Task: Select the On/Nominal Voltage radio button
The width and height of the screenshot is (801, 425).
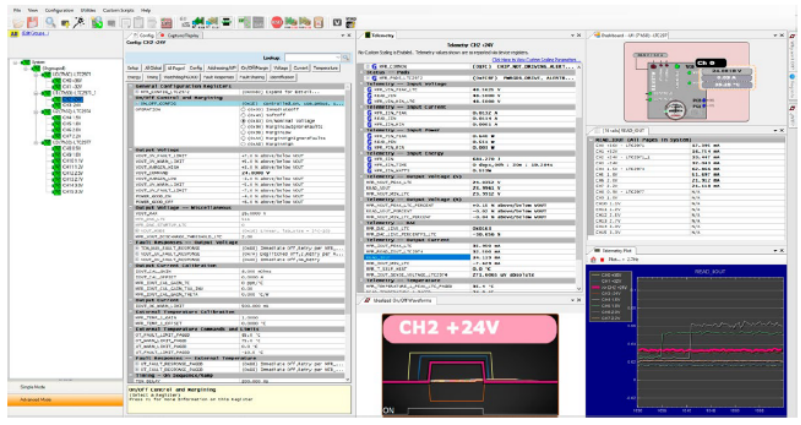Action: (243, 121)
